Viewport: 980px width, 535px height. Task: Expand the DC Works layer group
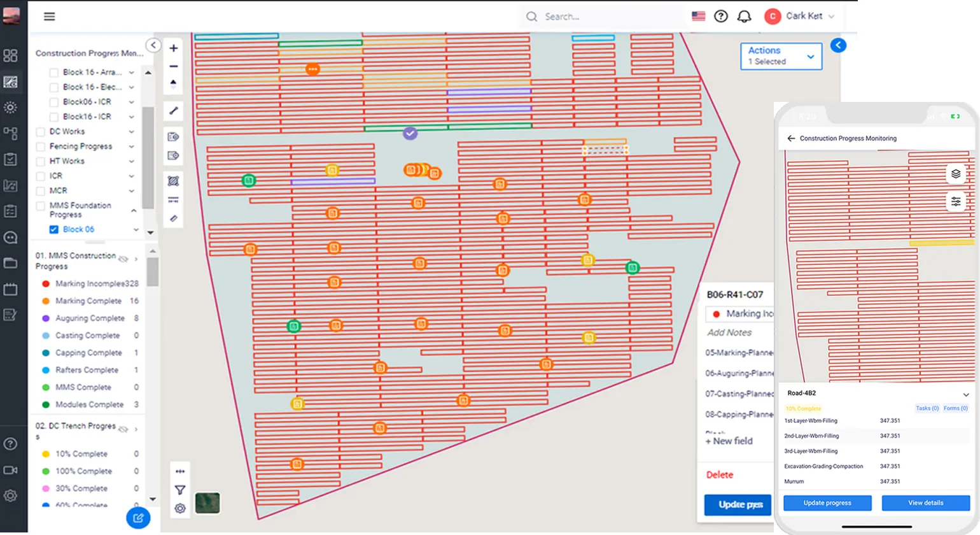[x=132, y=132]
